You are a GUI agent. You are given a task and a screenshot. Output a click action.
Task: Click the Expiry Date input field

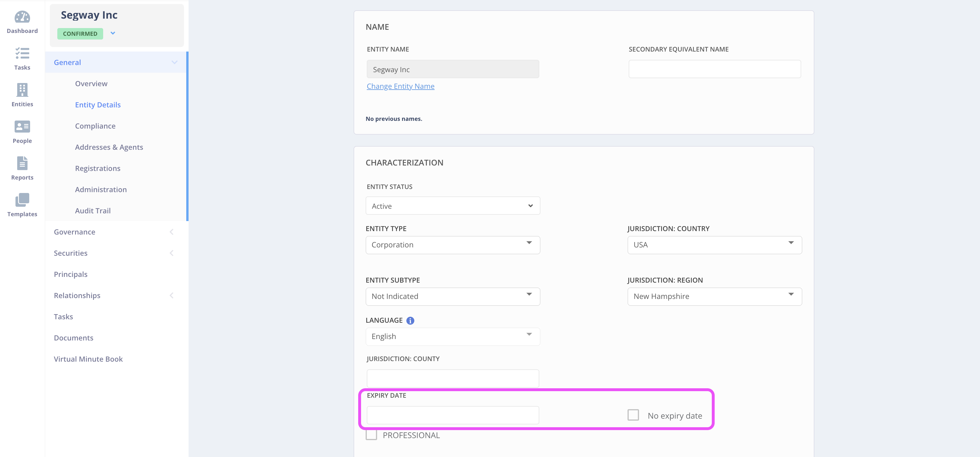tap(452, 415)
